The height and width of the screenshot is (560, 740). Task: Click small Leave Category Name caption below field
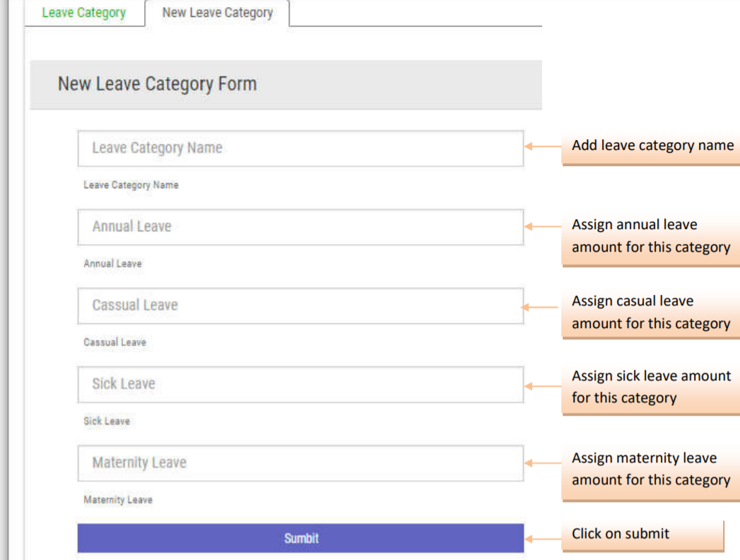(131, 185)
